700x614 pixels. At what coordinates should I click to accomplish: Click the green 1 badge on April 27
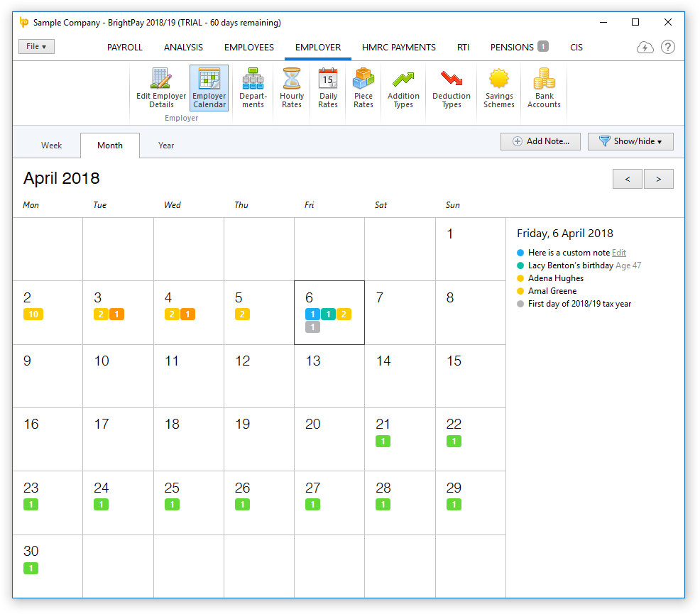(312, 505)
